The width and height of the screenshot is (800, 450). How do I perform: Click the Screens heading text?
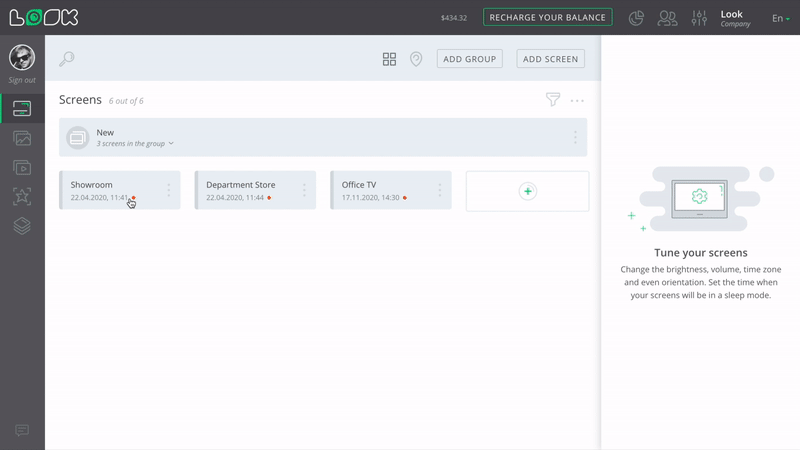(x=80, y=99)
